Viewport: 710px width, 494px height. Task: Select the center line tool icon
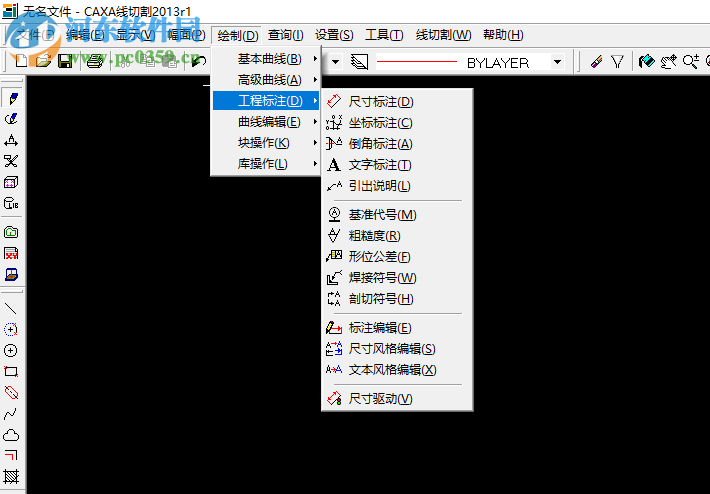11,393
